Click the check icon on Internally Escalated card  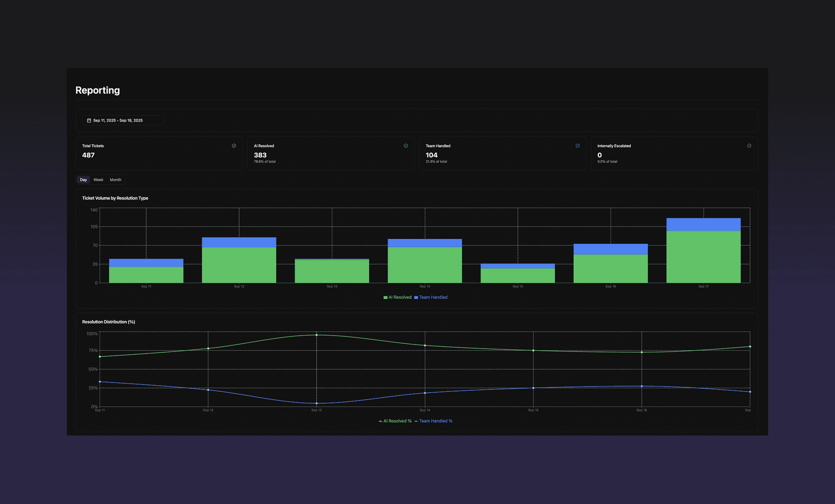[x=749, y=146]
